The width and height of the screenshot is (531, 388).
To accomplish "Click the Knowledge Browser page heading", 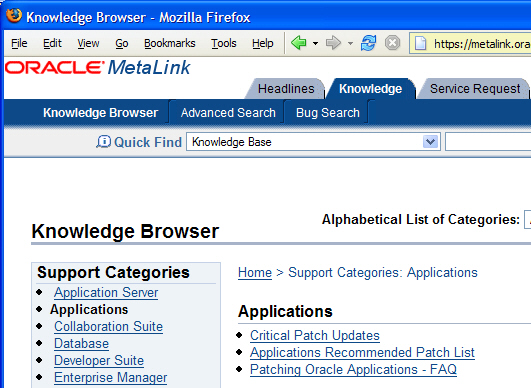I will [125, 231].
